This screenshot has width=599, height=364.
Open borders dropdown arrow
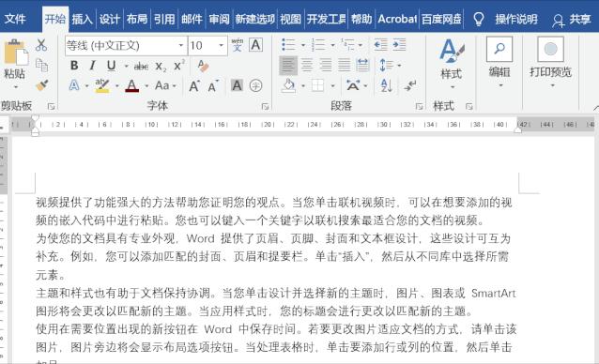pos(332,86)
